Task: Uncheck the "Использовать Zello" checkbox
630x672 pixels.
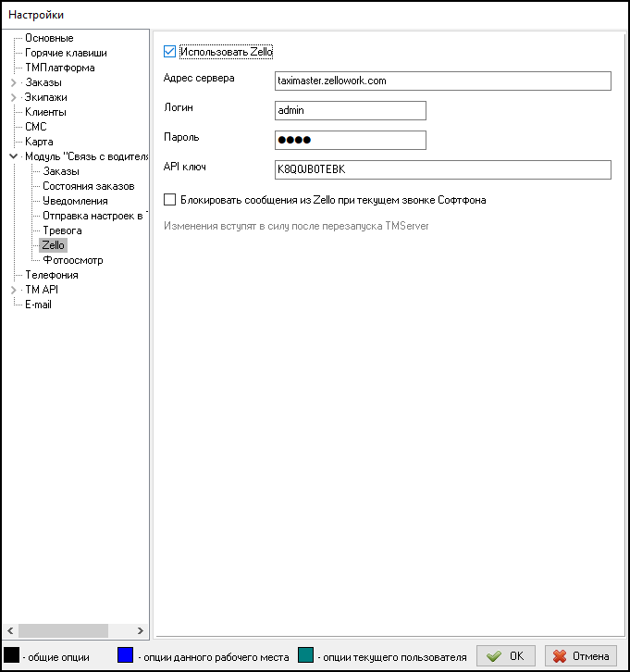Action: pyautogui.click(x=169, y=52)
